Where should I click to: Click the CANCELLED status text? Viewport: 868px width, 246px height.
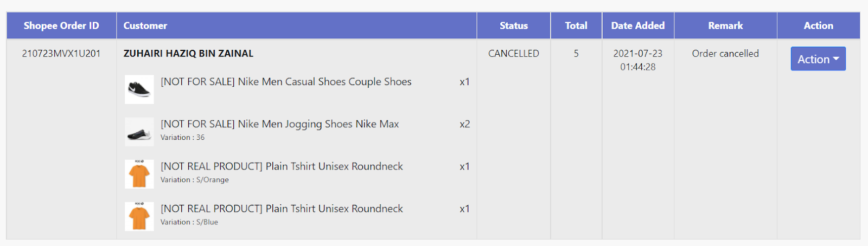pyautogui.click(x=514, y=54)
